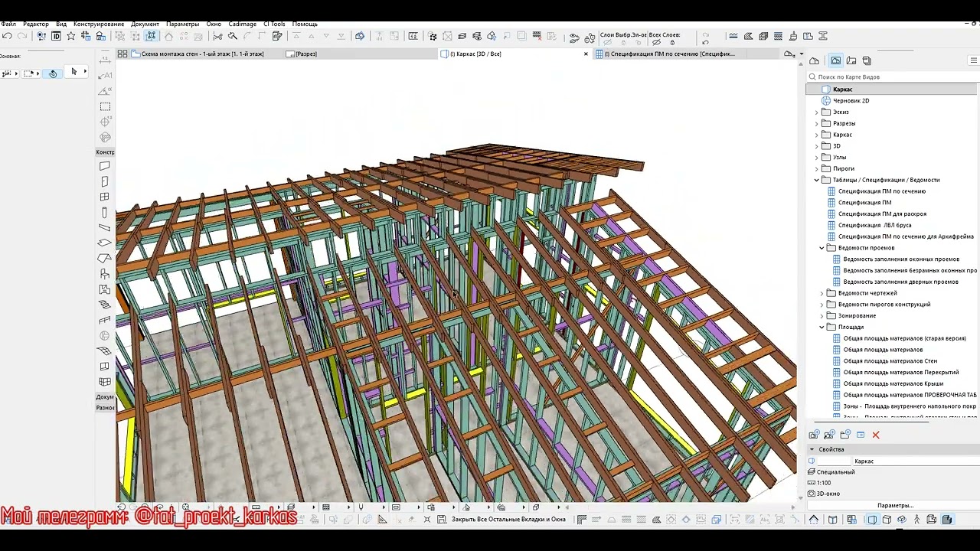
Task: Collapse the Ведомости проемов folder
Action: coord(822,248)
